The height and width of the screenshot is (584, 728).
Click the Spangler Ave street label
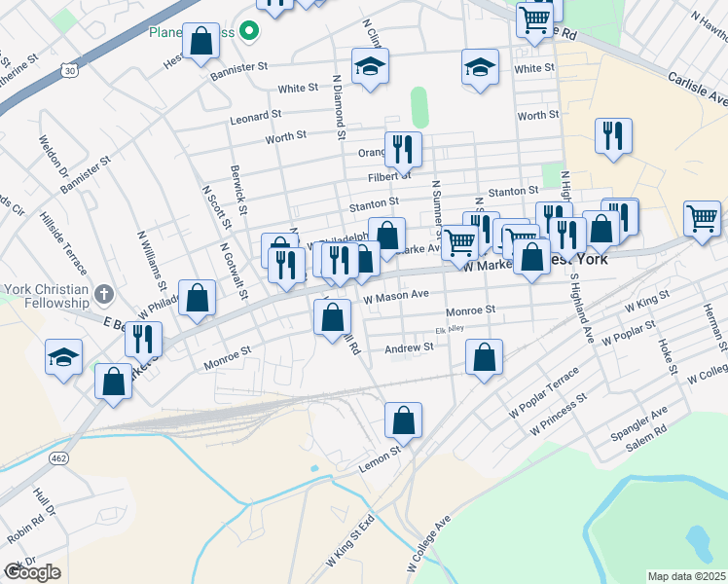coord(638,422)
